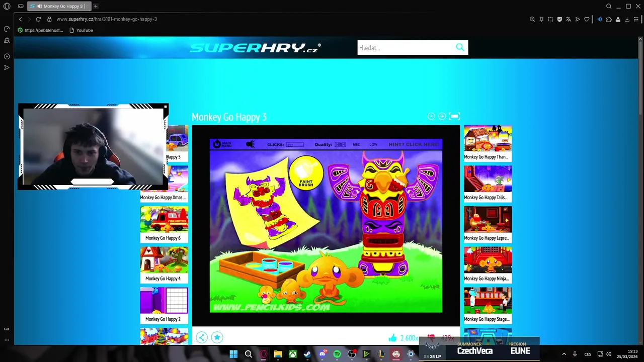
Task: Open Spotify from the taskbar
Action: pyautogui.click(x=337, y=354)
